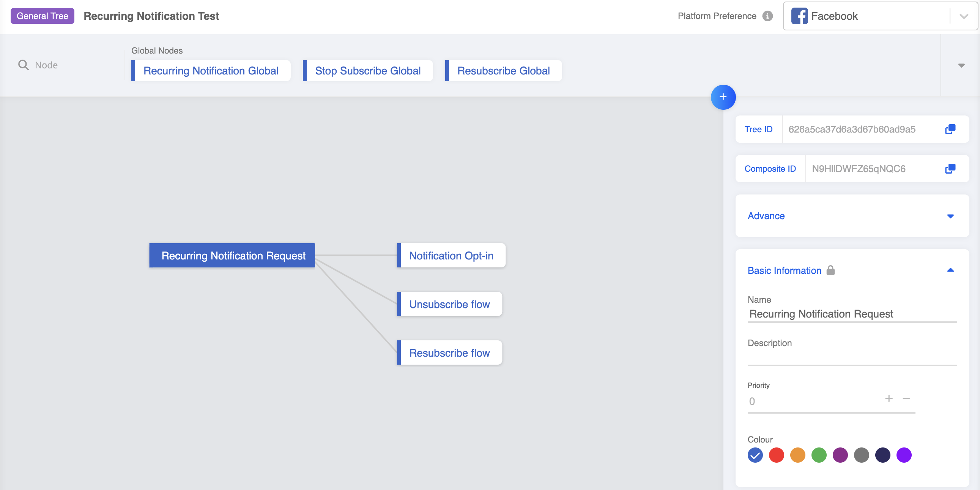Copy the Tree ID value
Screen dimensions: 980x490
click(950, 129)
